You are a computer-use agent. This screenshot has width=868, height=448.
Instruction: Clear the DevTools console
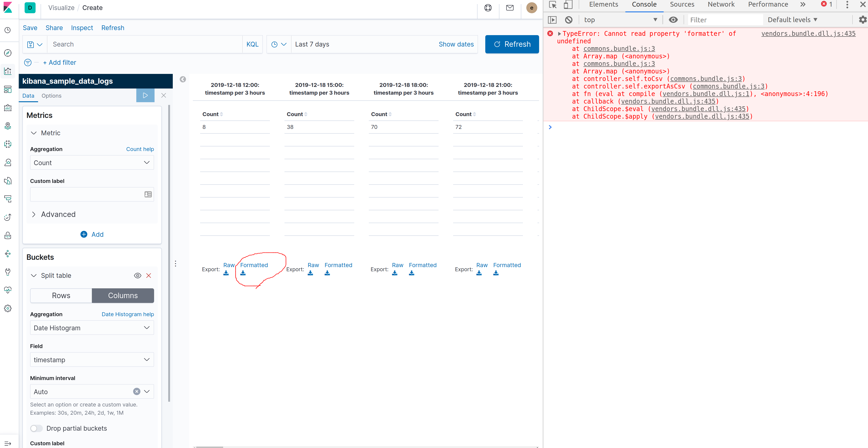(x=569, y=20)
